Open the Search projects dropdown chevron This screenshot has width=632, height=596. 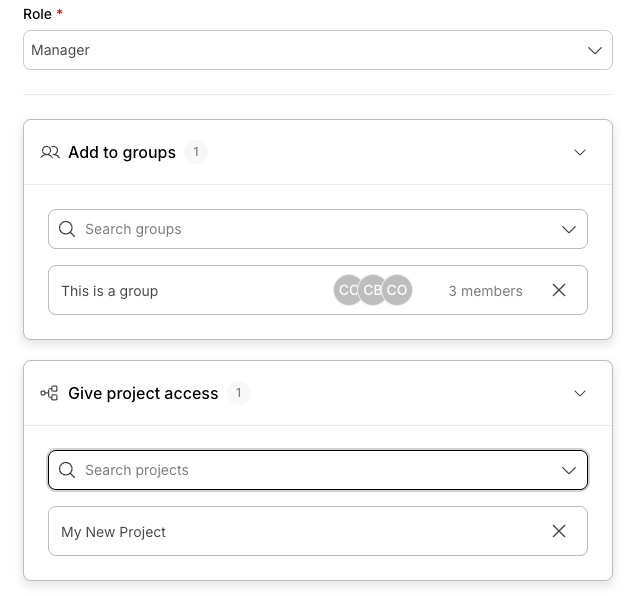(569, 470)
